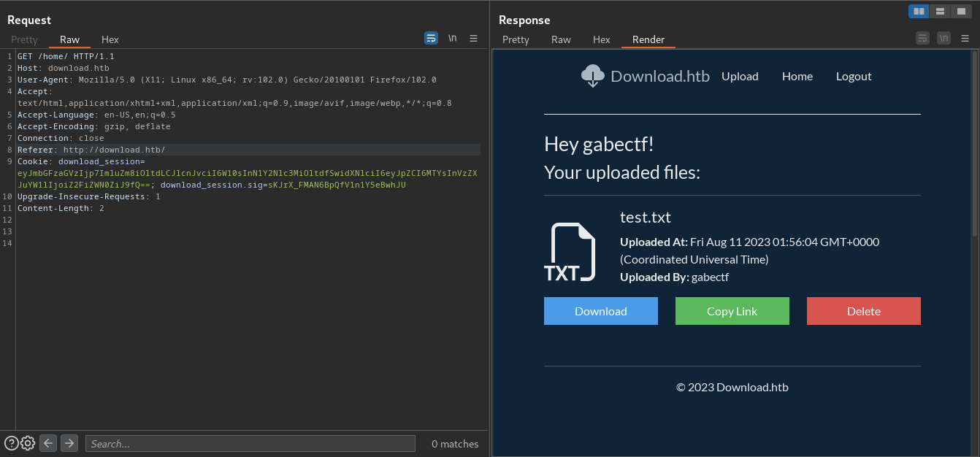
Task: Open search help question mark icon
Action: [x=11, y=443]
